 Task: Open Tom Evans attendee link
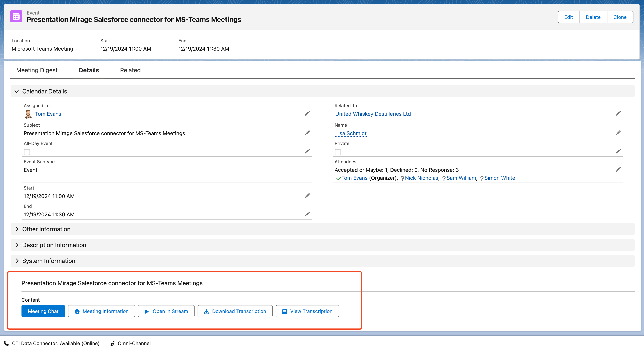(354, 178)
